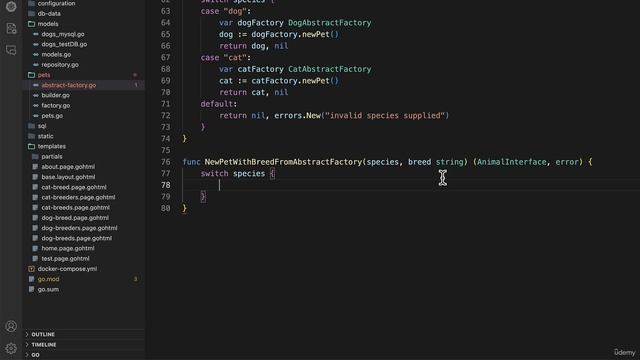Image resolution: width=640 pixels, height=360 pixels.
Task: Collapse the templates folder
Action: tap(51, 146)
